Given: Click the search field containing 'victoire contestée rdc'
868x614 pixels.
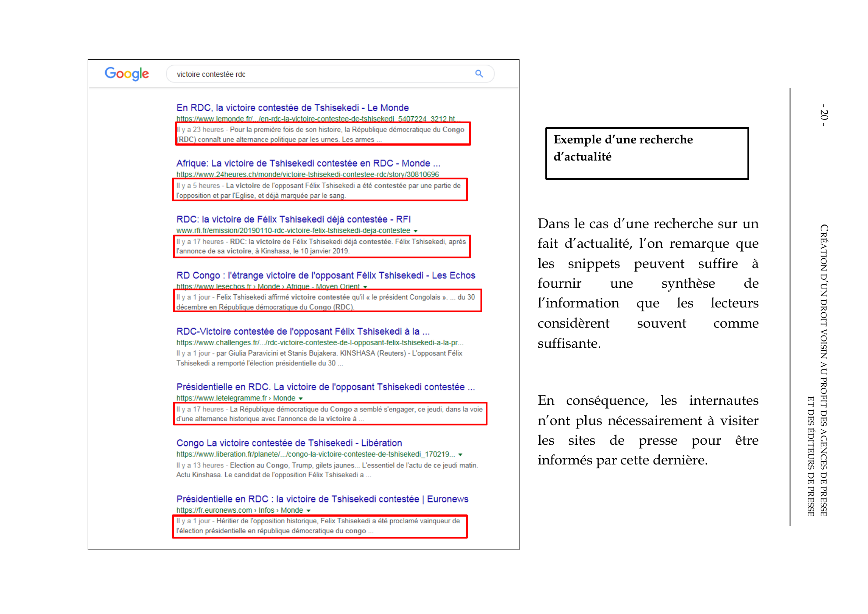Looking at the screenshot, I should pyautogui.click(x=330, y=74).
